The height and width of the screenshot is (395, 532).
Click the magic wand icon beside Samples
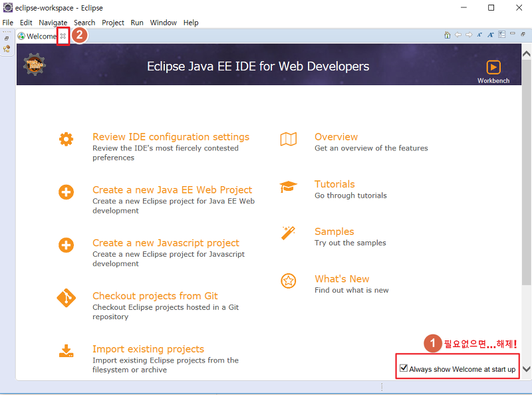pos(289,233)
